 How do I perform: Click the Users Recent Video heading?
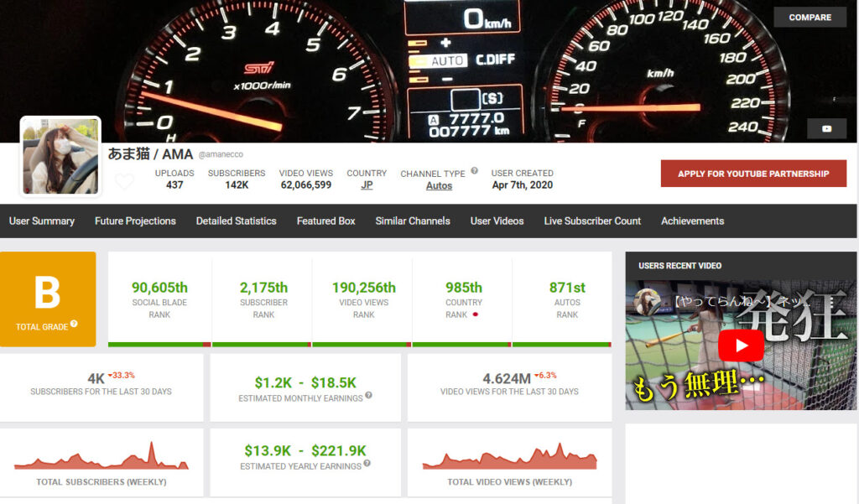[x=679, y=266]
